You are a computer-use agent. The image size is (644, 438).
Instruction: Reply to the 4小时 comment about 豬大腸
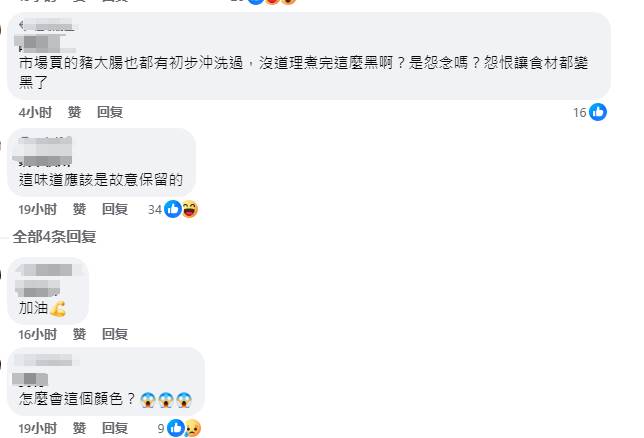tap(110, 112)
